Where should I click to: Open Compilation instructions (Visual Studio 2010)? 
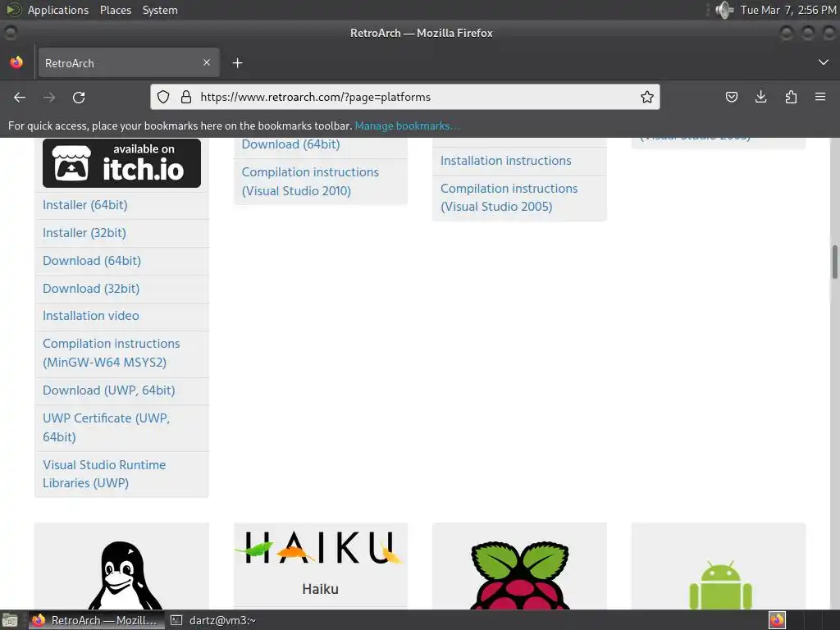[x=310, y=181]
